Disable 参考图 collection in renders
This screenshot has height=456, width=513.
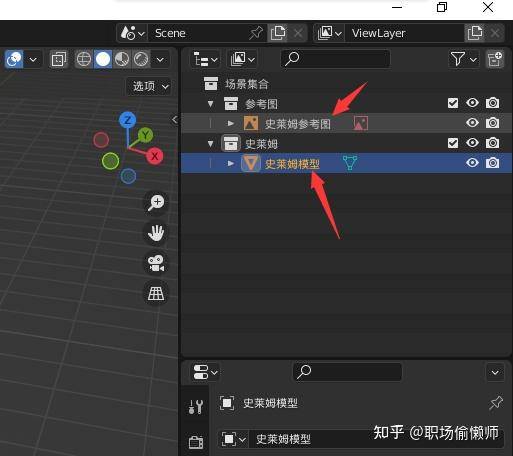click(x=492, y=103)
